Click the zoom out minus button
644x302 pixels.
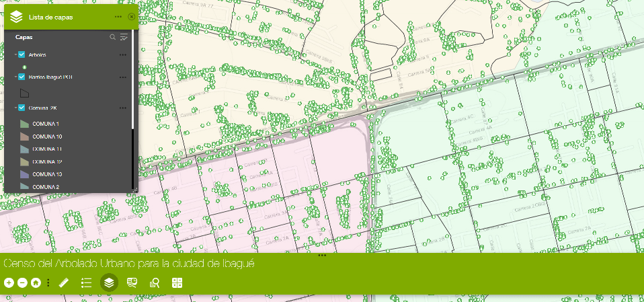(x=22, y=283)
